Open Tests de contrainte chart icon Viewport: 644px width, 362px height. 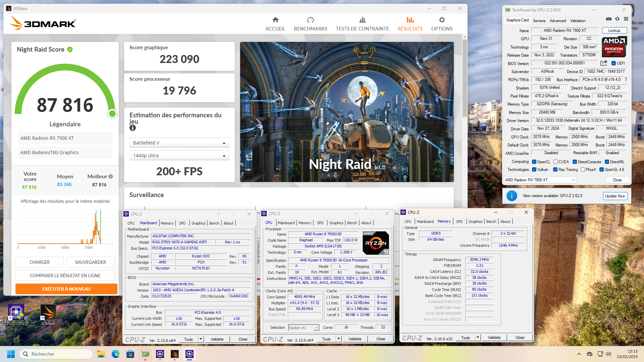pos(362,20)
